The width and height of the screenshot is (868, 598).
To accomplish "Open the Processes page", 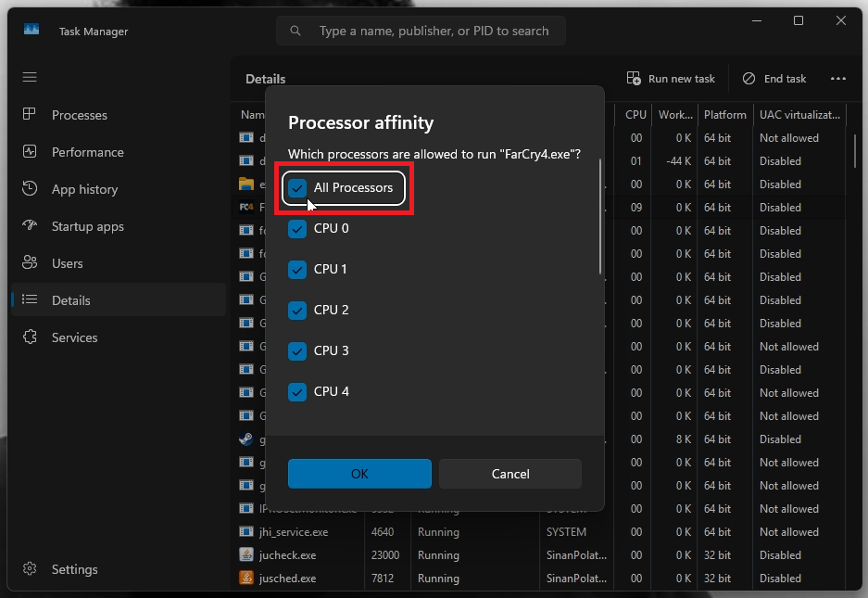I will click(119, 115).
